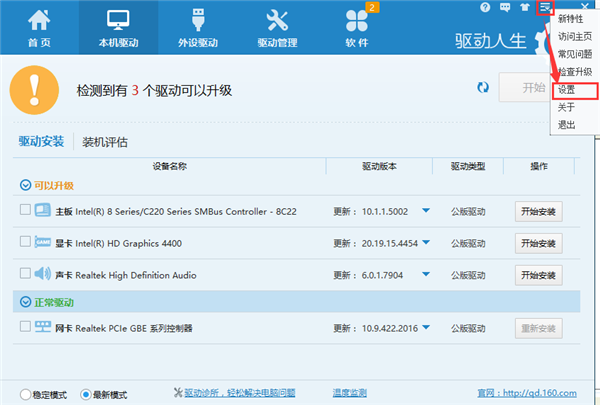Choose 设置 from the dropdown menu
This screenshot has width=600, height=405.
[566, 89]
